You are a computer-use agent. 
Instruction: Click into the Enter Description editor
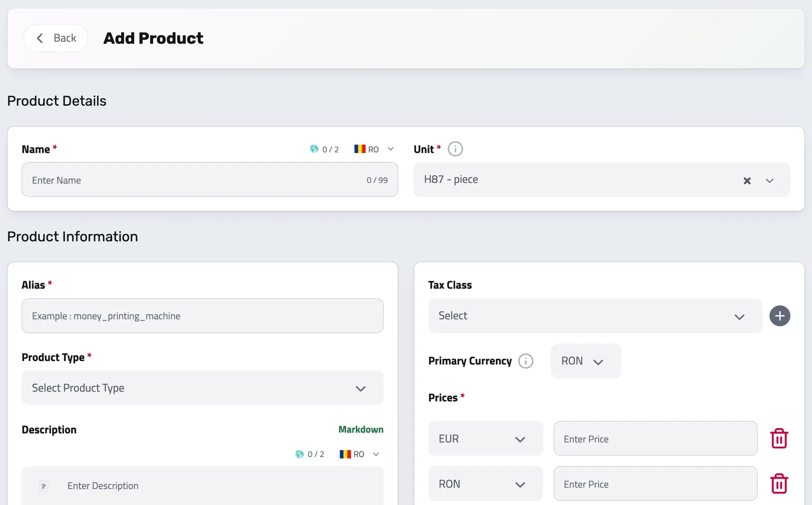(202, 486)
